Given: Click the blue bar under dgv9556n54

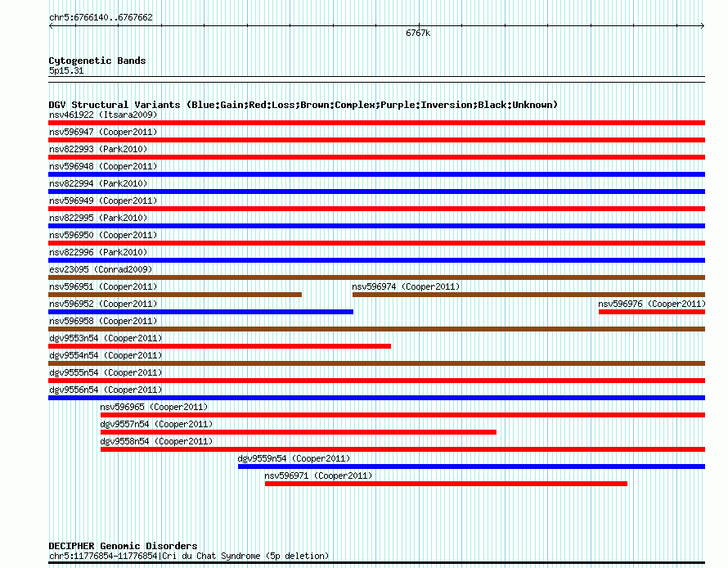Looking at the screenshot, I should pos(376,398).
